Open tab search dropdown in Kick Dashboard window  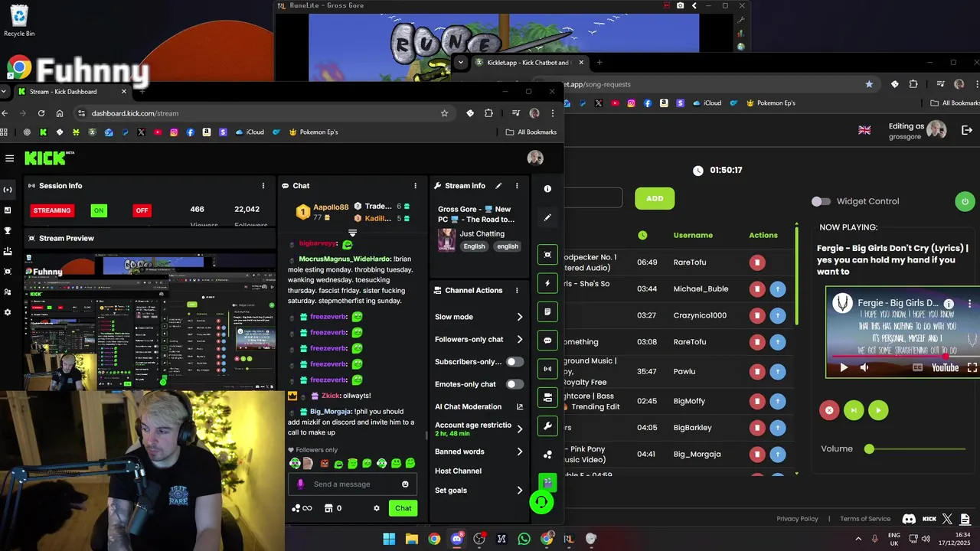coord(5,92)
